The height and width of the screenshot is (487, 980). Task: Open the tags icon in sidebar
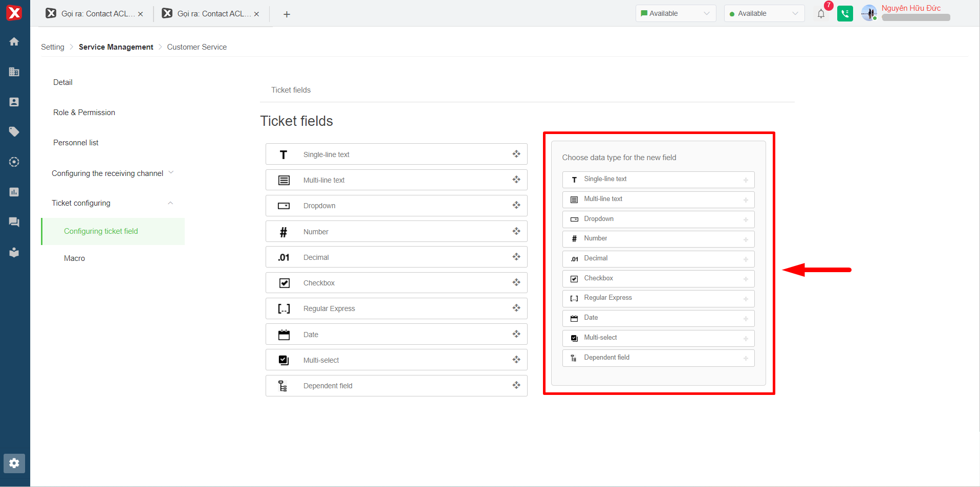(14, 132)
